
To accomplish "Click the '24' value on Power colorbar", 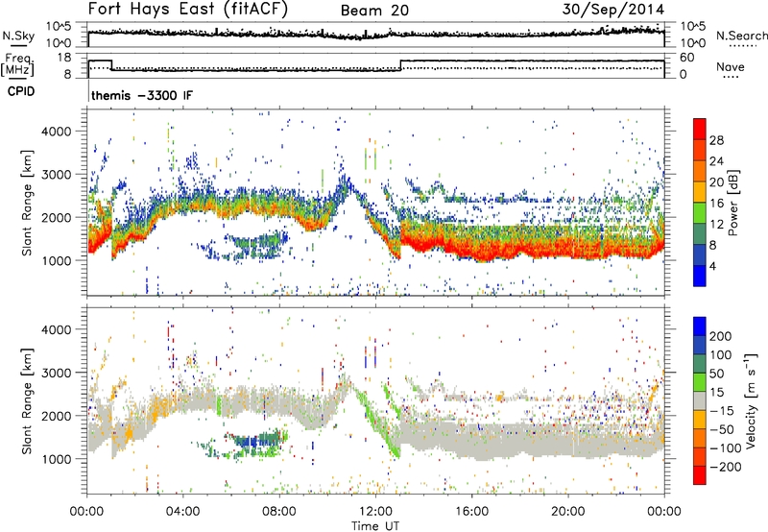I will click(x=716, y=161).
